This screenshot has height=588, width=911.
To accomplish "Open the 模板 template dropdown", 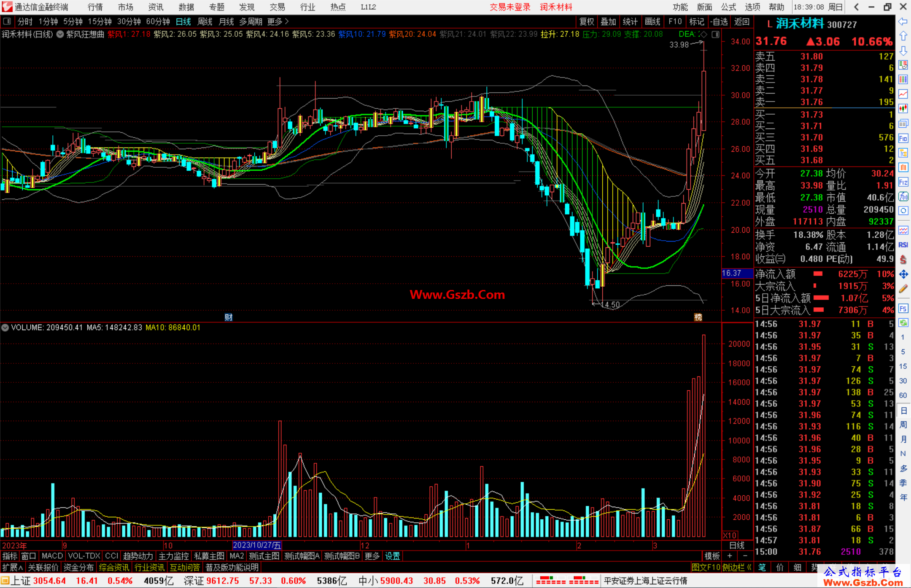I will tap(712, 556).
